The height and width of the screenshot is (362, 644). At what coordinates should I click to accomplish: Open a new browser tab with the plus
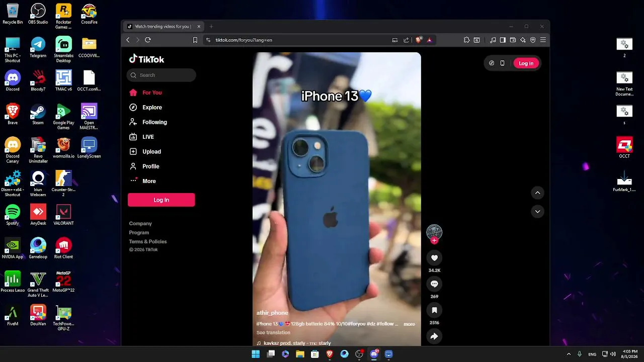tap(211, 26)
